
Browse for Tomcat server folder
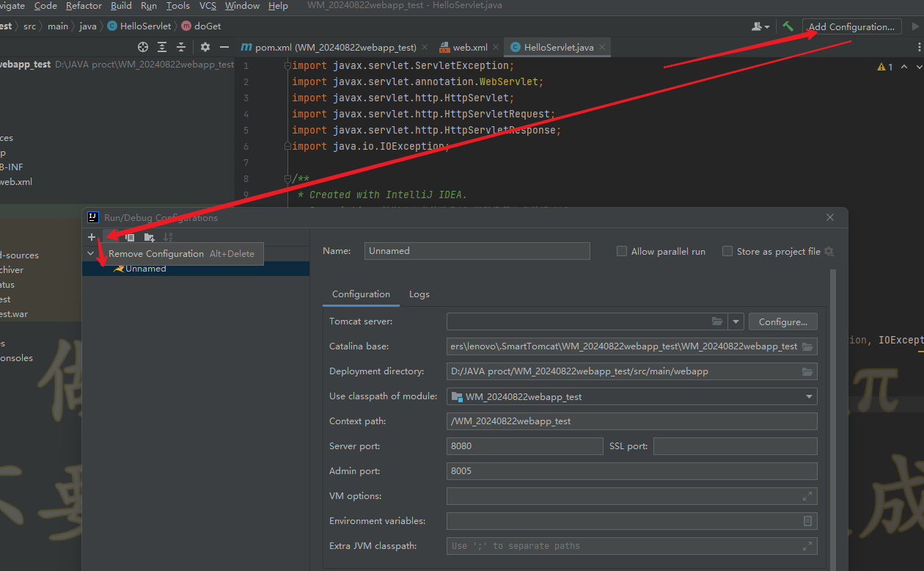(717, 321)
